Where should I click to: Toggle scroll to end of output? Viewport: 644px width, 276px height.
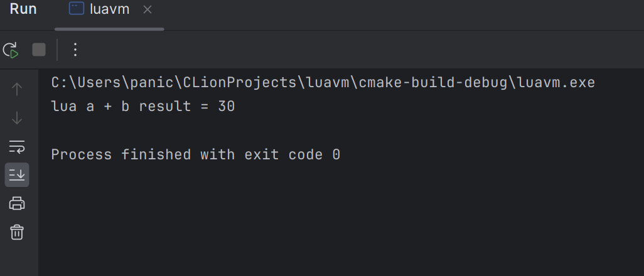17,175
